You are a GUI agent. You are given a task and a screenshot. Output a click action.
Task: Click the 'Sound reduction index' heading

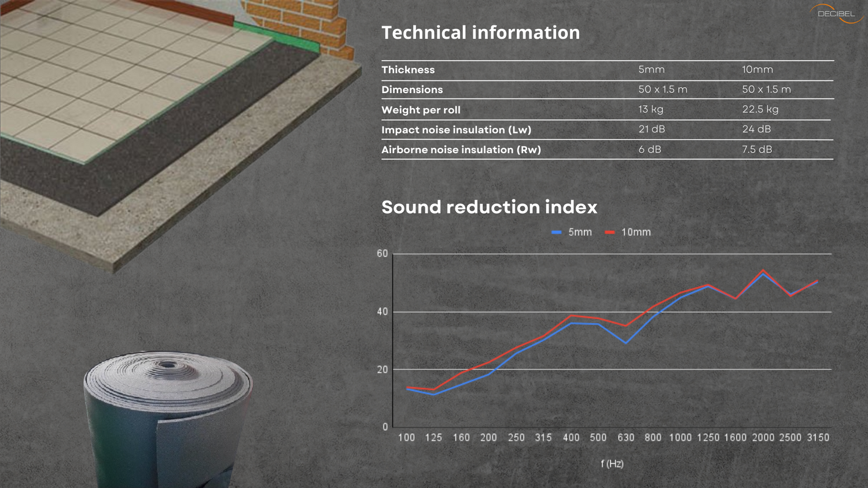[x=489, y=207]
